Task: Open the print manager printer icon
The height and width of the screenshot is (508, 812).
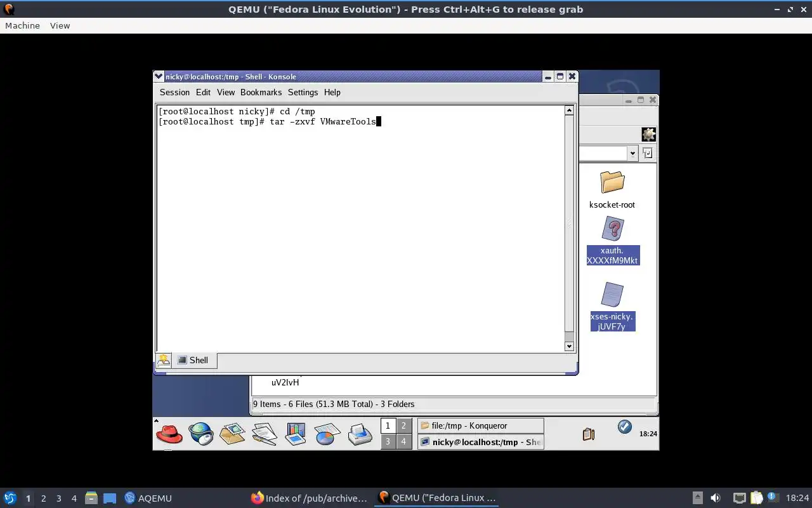Action: coord(360,434)
